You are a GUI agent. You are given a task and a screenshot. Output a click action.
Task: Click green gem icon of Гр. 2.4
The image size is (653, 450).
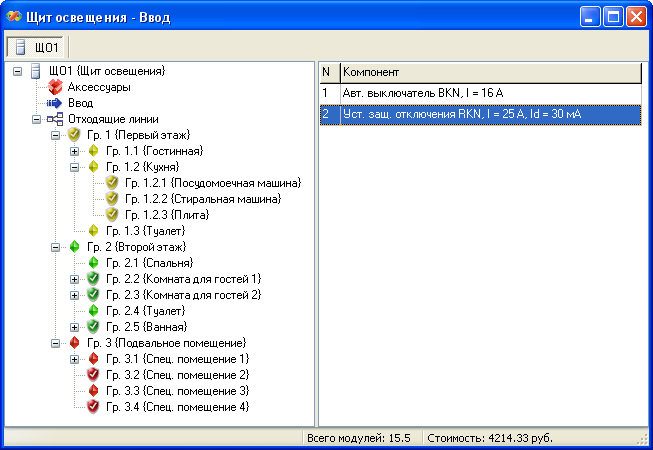(x=93, y=311)
